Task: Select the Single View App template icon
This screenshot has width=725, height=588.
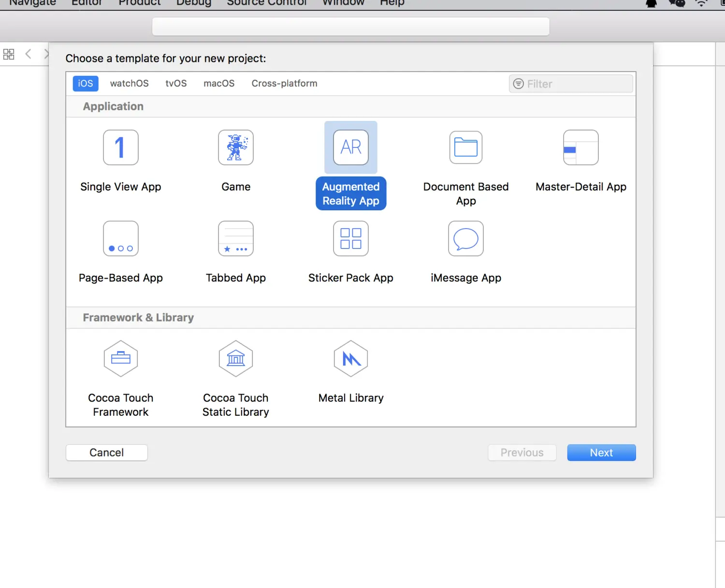Action: pyautogui.click(x=121, y=147)
